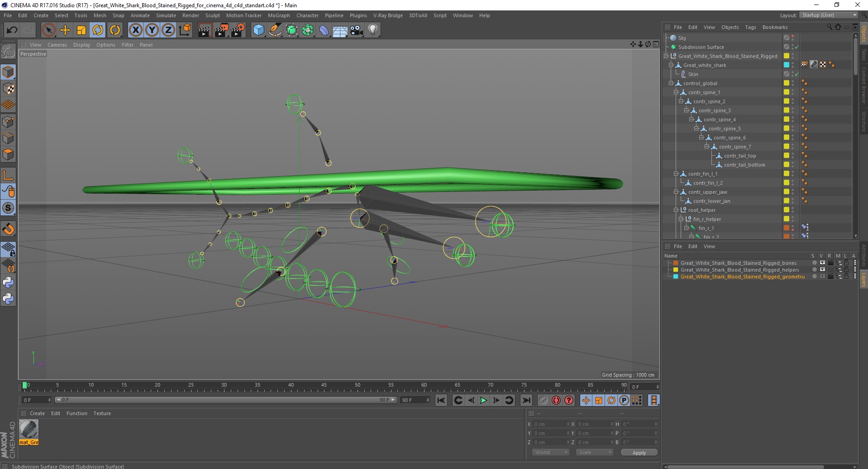Open the Deformer bend object menu
This screenshot has width=868, height=469.
pyautogui.click(x=324, y=30)
